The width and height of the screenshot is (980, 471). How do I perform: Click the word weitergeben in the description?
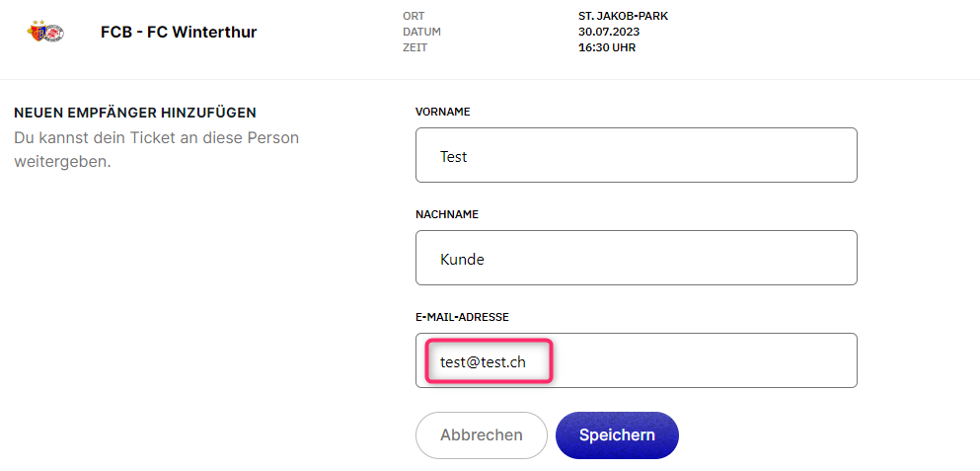(62, 163)
